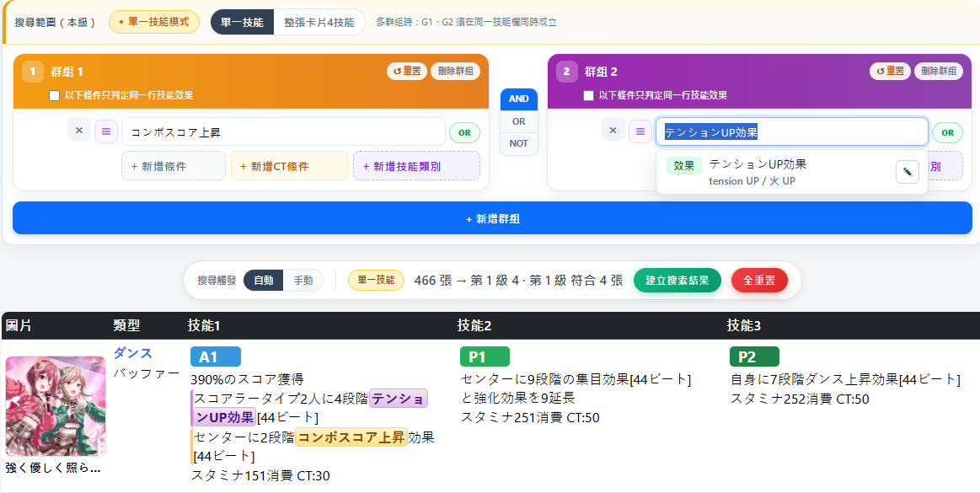Enable same-row skill effect checkbox in 群組 1
Screen dimensions: 980x493
point(55,95)
